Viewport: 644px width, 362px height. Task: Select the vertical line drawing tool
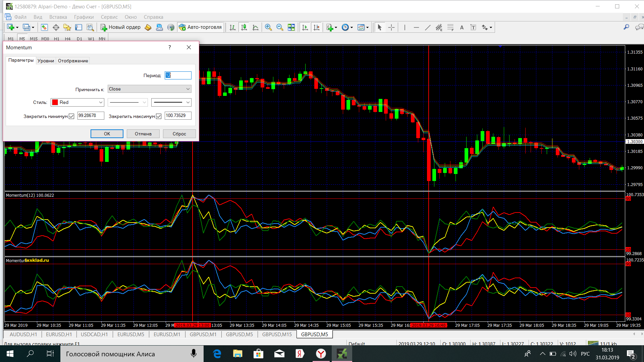[x=405, y=27]
